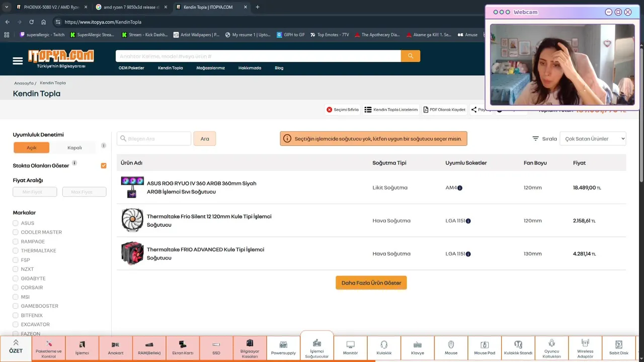The image size is (644, 362).
Task: Click the Ara search button
Action: [205, 139]
